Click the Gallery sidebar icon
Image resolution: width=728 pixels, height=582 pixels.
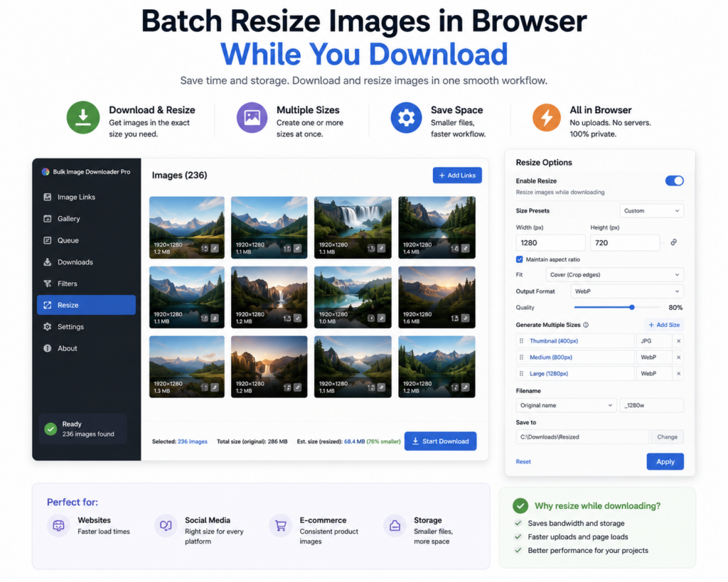[x=48, y=219]
